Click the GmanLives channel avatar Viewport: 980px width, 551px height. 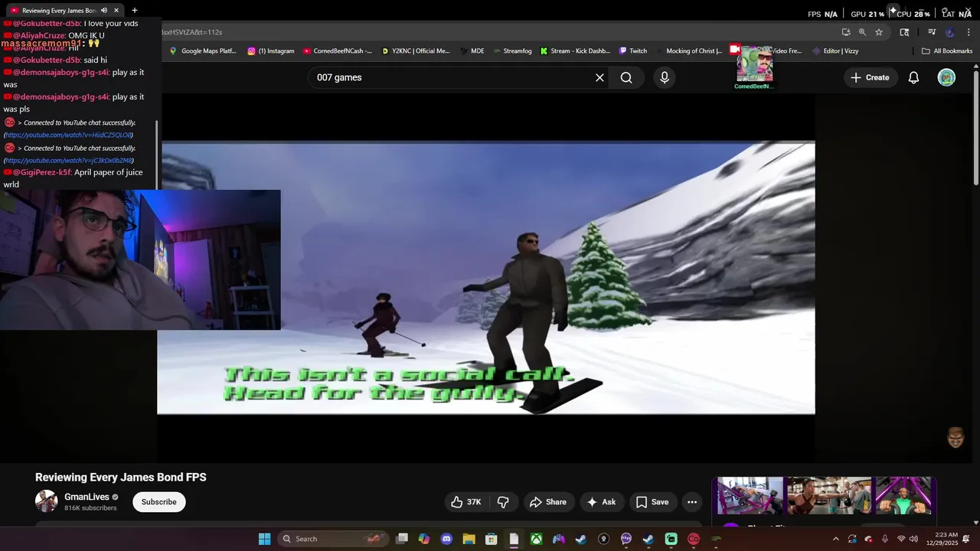tap(47, 501)
